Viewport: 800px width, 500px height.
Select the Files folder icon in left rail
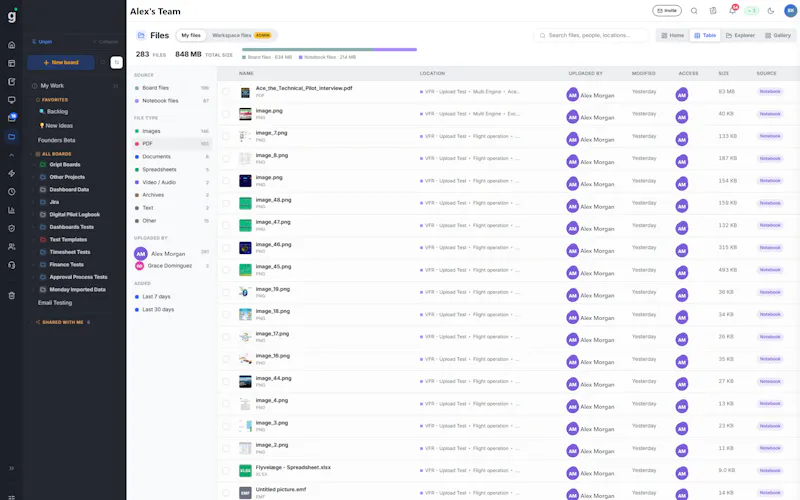(x=11, y=137)
